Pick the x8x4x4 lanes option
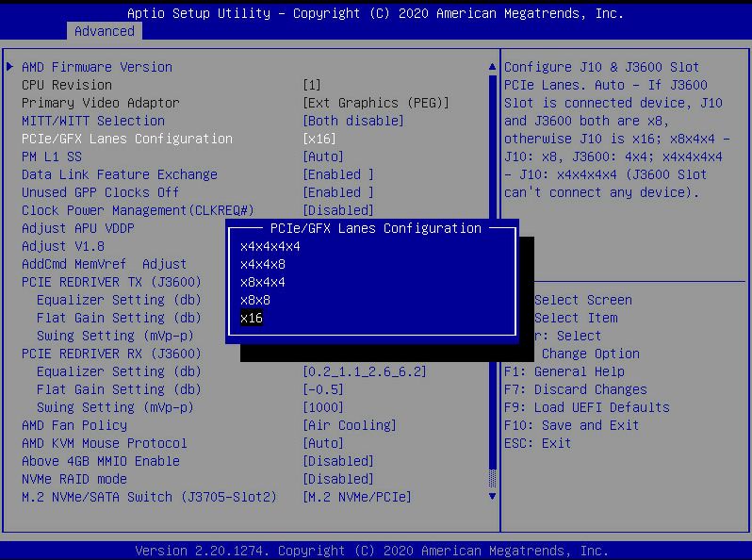Image resolution: width=752 pixels, height=560 pixels. (x=262, y=282)
